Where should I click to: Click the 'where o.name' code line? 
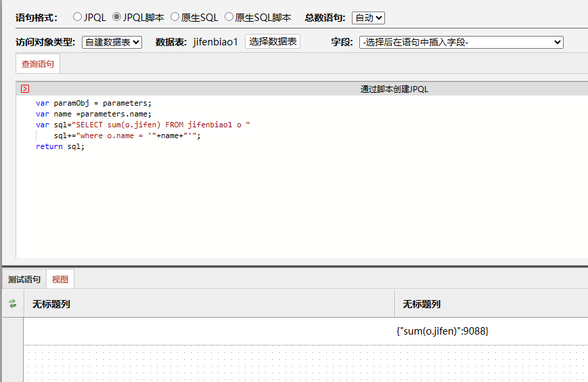pos(127,136)
